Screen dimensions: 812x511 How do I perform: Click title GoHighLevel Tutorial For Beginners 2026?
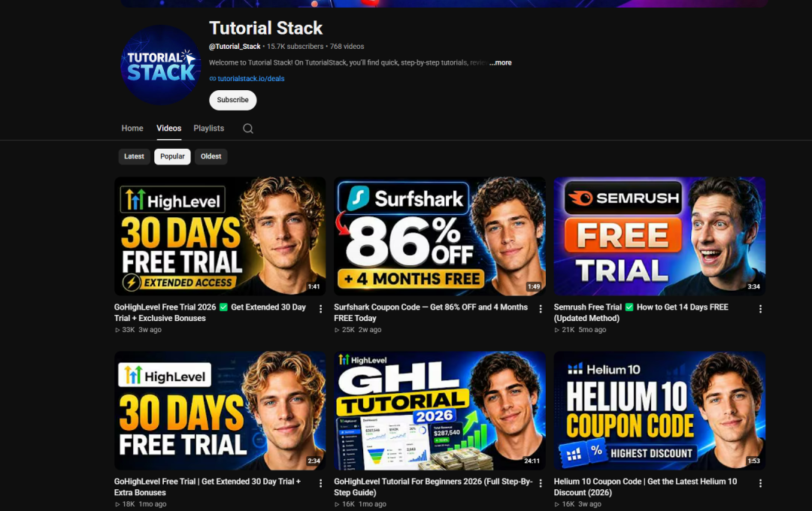433,487
